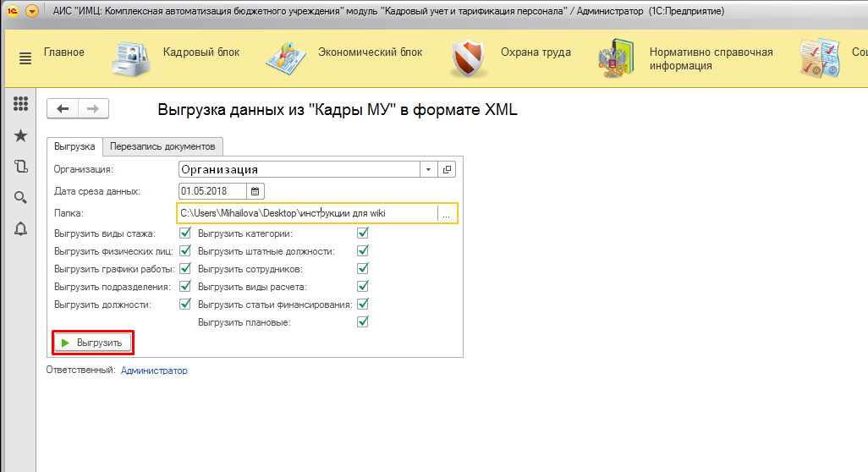
Task: Open Favorites star icon in sidebar
Action: click(x=21, y=135)
